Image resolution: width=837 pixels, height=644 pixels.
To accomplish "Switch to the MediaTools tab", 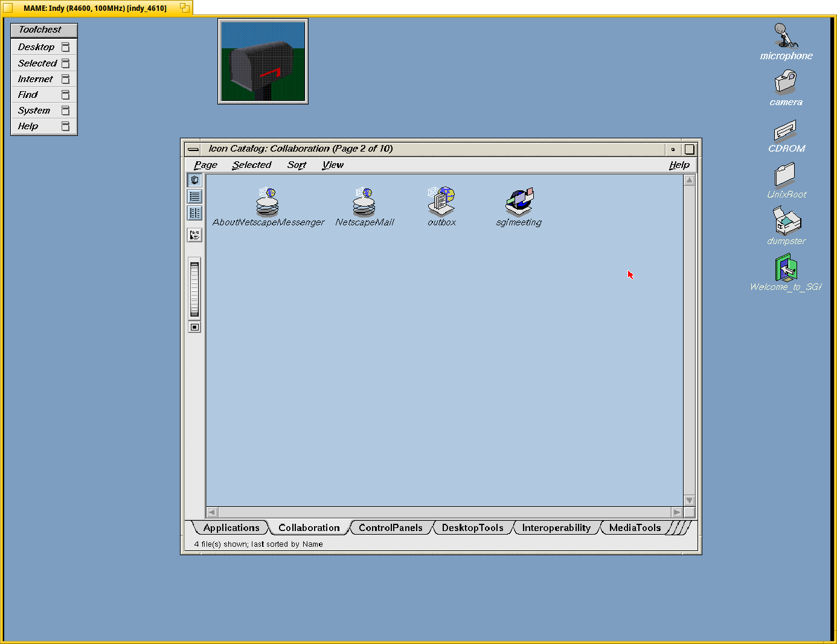I will [x=635, y=527].
